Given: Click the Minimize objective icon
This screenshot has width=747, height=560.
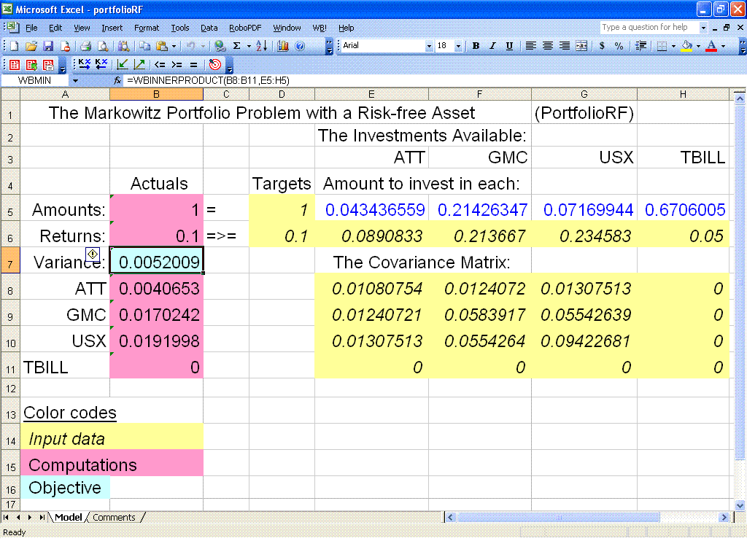Looking at the screenshot, I should [123, 64].
